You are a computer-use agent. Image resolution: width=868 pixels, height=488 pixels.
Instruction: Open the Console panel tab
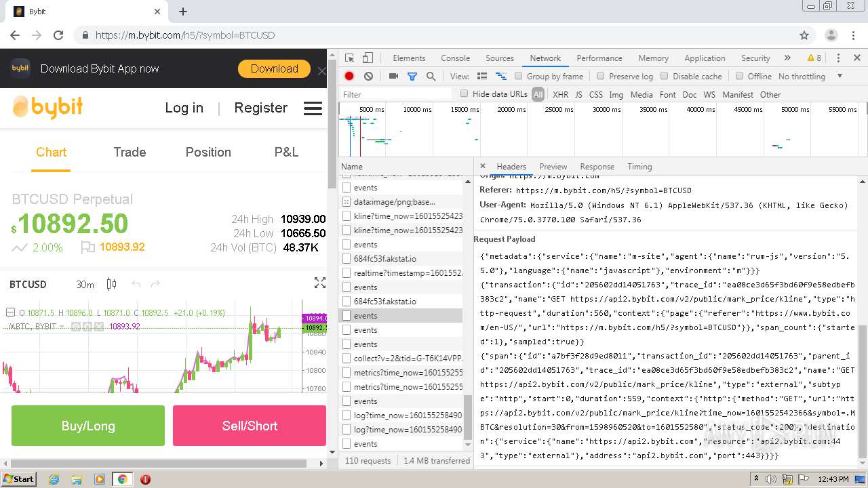click(x=455, y=58)
